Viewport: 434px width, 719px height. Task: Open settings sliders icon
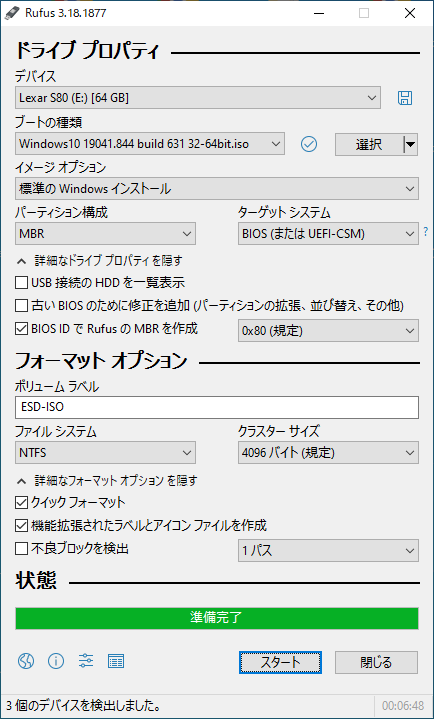(x=86, y=661)
